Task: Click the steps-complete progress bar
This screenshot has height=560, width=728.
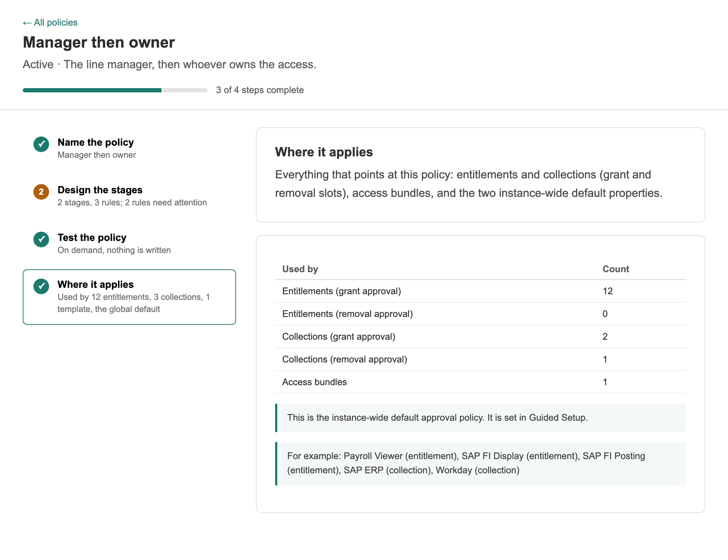Action: click(x=115, y=90)
